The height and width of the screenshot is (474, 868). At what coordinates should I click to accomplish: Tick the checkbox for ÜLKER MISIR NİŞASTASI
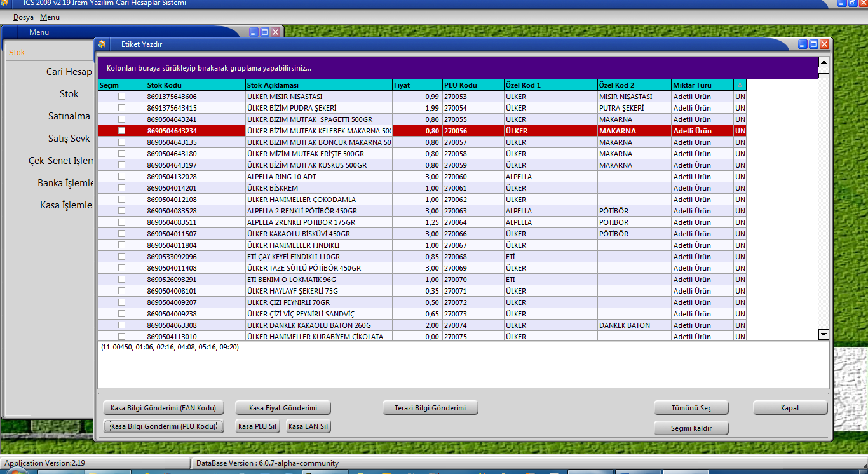pos(121,97)
